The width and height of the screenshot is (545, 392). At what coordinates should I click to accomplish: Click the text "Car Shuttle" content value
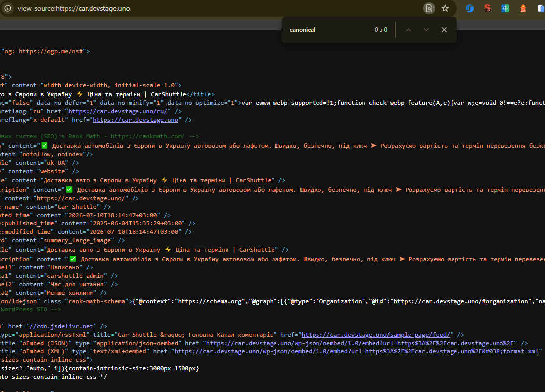click(x=77, y=207)
